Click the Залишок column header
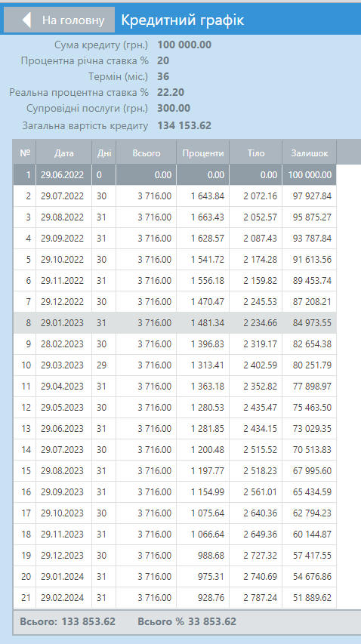This screenshot has width=361, height=644. tap(309, 153)
